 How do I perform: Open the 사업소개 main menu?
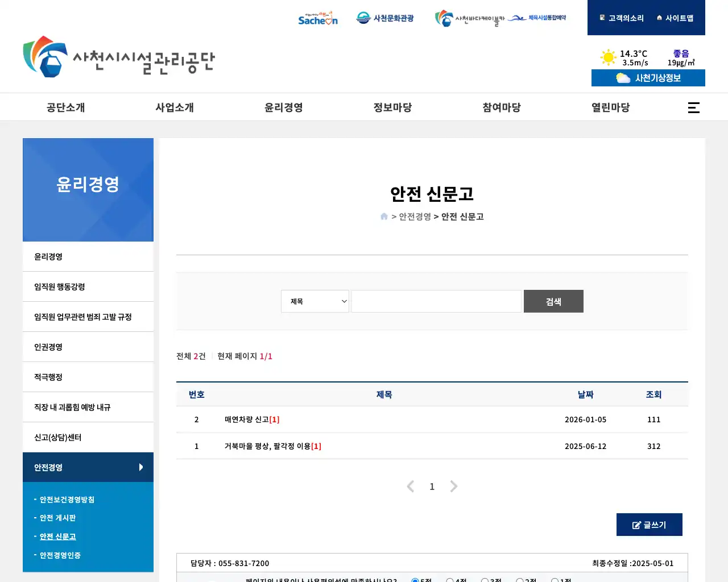point(175,107)
